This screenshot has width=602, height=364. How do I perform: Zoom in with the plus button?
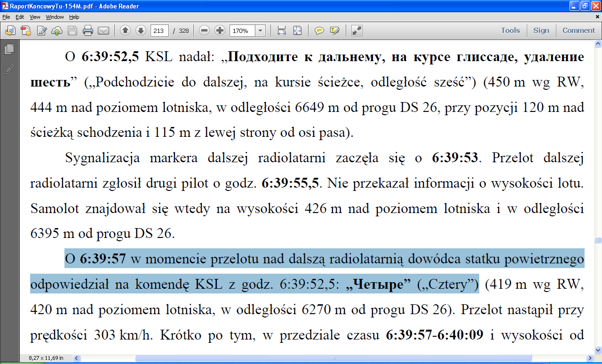coord(220,31)
